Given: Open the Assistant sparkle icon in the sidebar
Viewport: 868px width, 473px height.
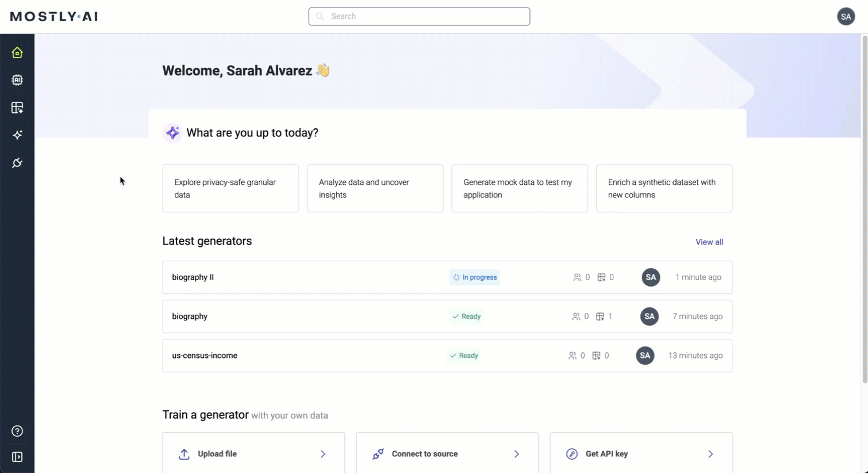Looking at the screenshot, I should coord(17,135).
